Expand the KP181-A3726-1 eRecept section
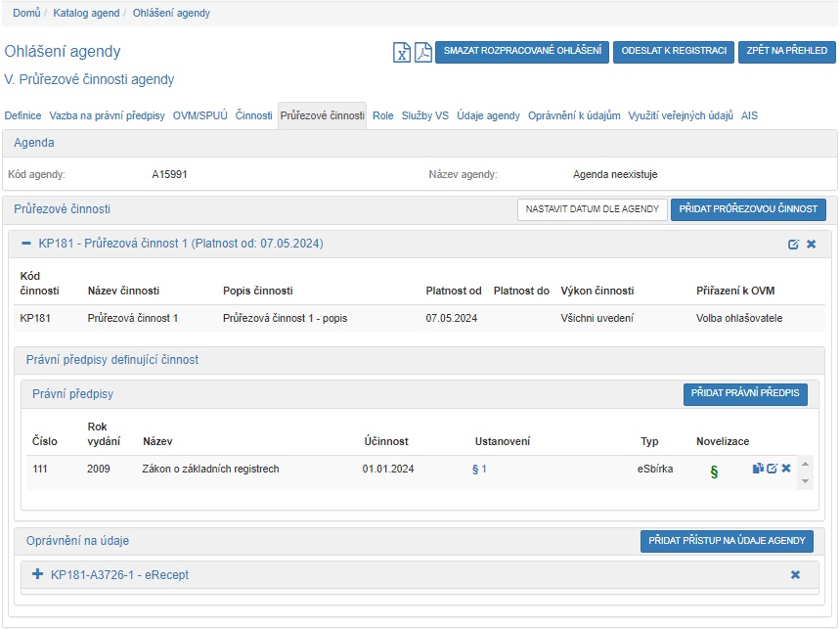The width and height of the screenshot is (840, 629). (x=38, y=575)
